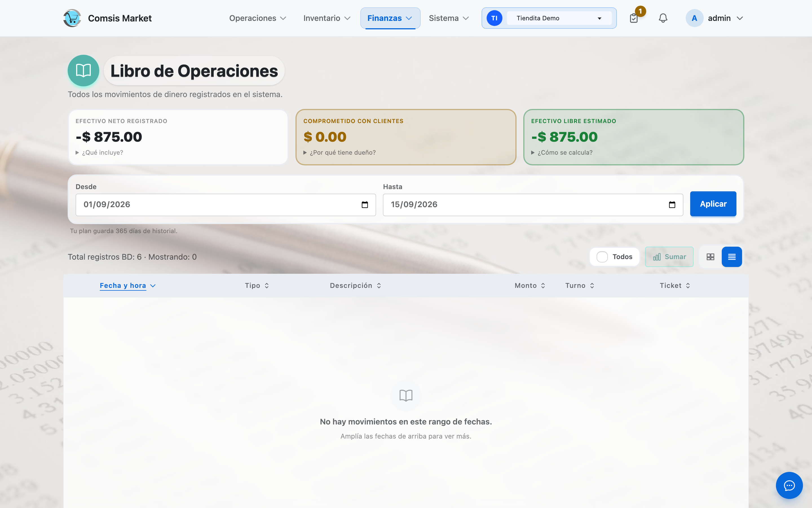Expand the ¿Qué incluye? details

[x=99, y=152]
